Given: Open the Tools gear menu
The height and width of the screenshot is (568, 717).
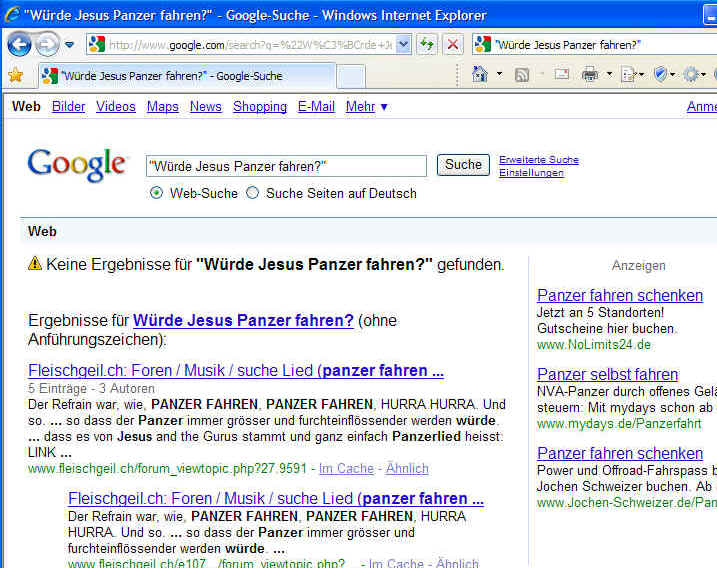Looking at the screenshot, I should coord(691,74).
